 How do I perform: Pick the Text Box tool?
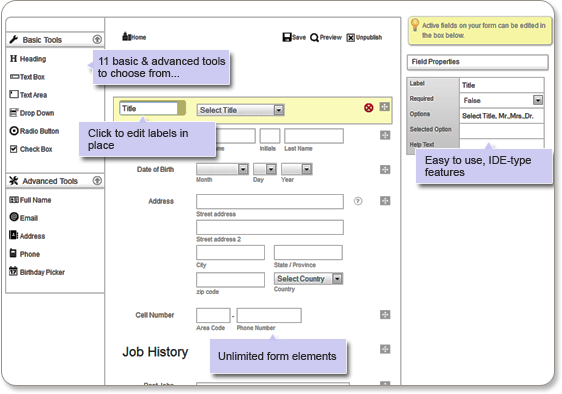(x=27, y=77)
